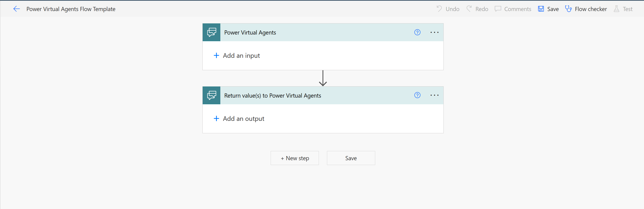Viewport: 644px width, 209px height.
Task: Click the plus icon beside Add an input
Action: pos(216,55)
